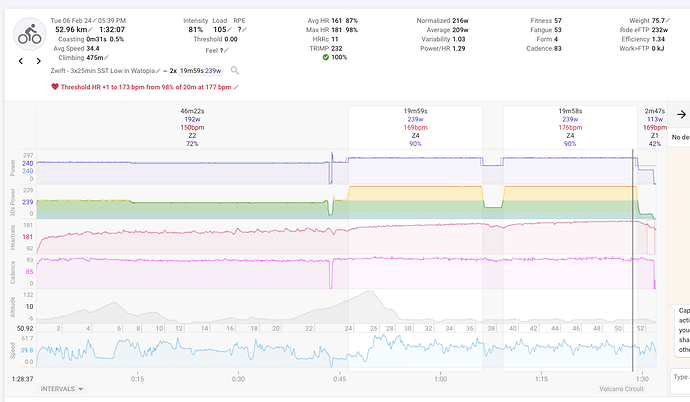Click the vertical cursor line on charts
The image size is (690, 402).
tap(633, 260)
